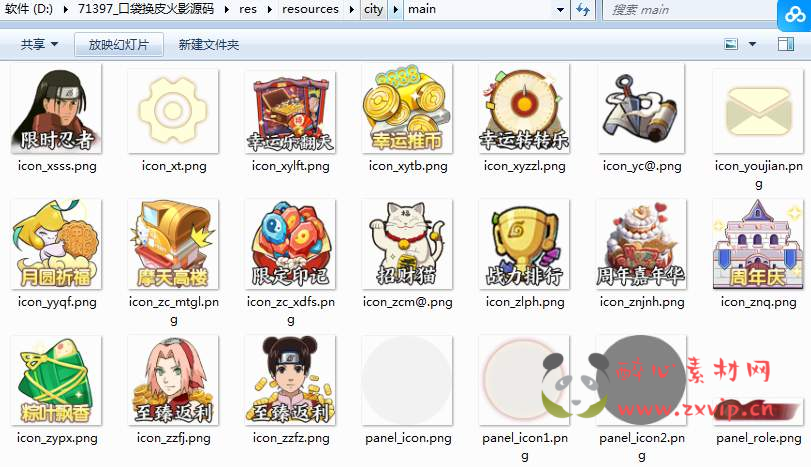Screen dimensions: 811x467
Task: Select the icon_znjnh.png anniversary cake icon
Action: 641,244
